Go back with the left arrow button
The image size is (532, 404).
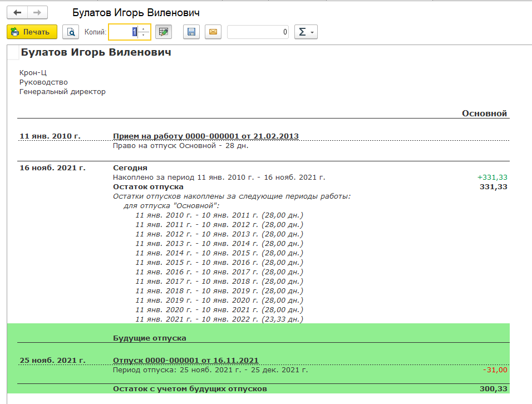[17, 13]
